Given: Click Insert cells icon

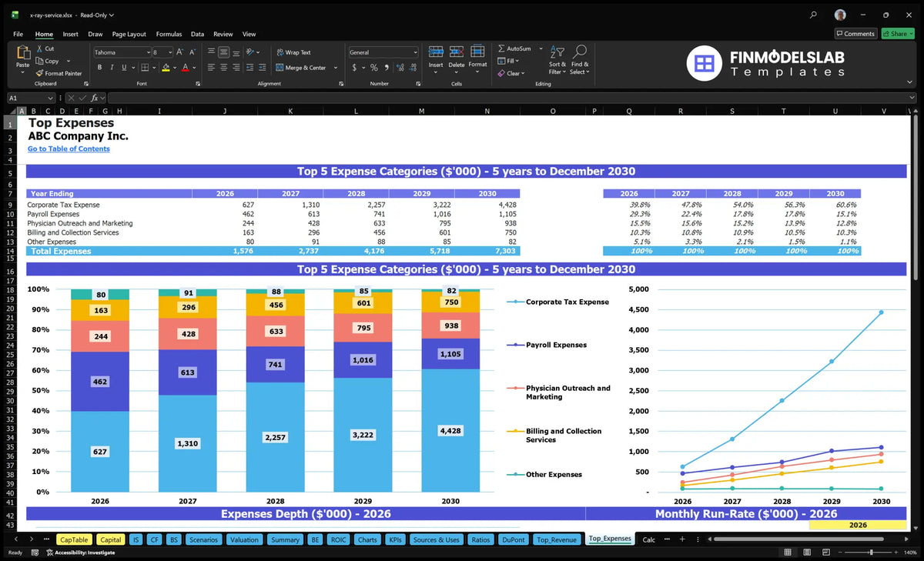Looking at the screenshot, I should pos(436,52).
